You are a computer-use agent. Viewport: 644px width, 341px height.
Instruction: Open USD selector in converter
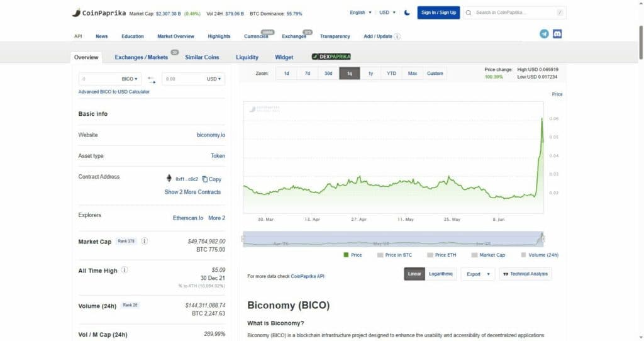[x=214, y=79]
